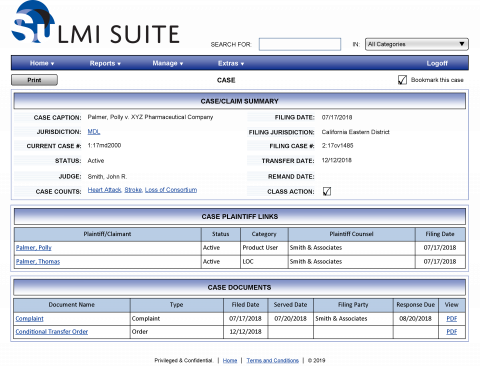Screen dimensions: 480x366
Task: View the Complaint PDF
Action: coord(452,319)
